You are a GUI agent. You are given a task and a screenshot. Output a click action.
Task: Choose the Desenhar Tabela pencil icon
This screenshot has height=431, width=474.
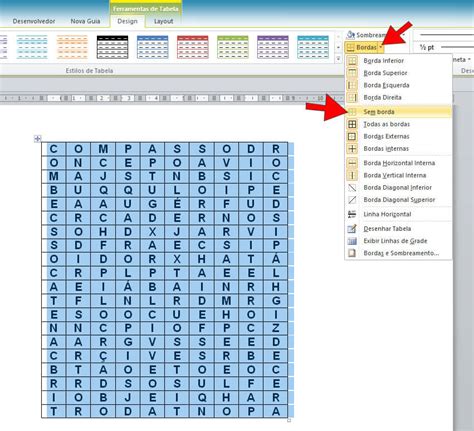352,229
